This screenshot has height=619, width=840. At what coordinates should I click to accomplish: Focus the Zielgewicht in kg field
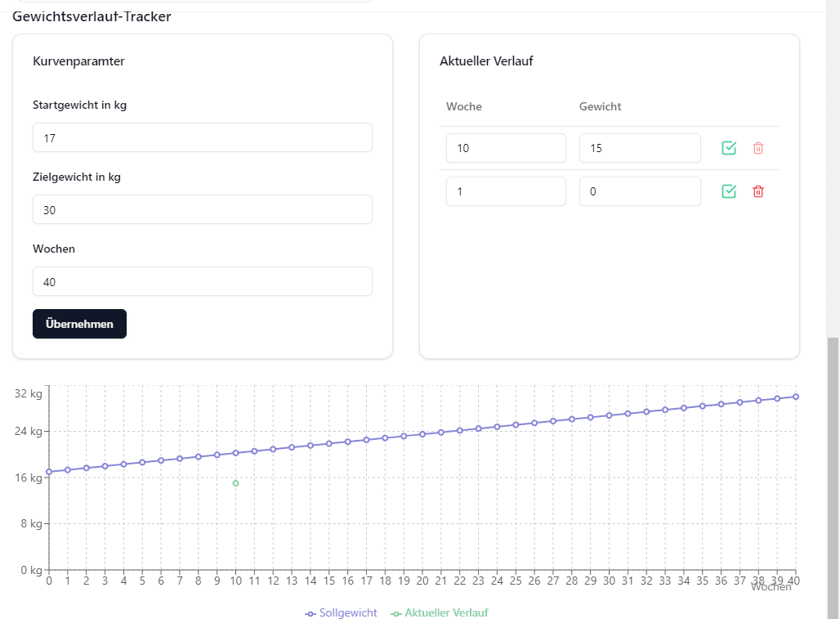coord(203,209)
